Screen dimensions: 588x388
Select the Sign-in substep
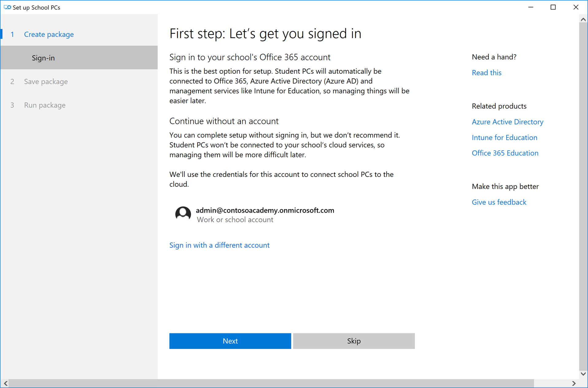point(43,58)
